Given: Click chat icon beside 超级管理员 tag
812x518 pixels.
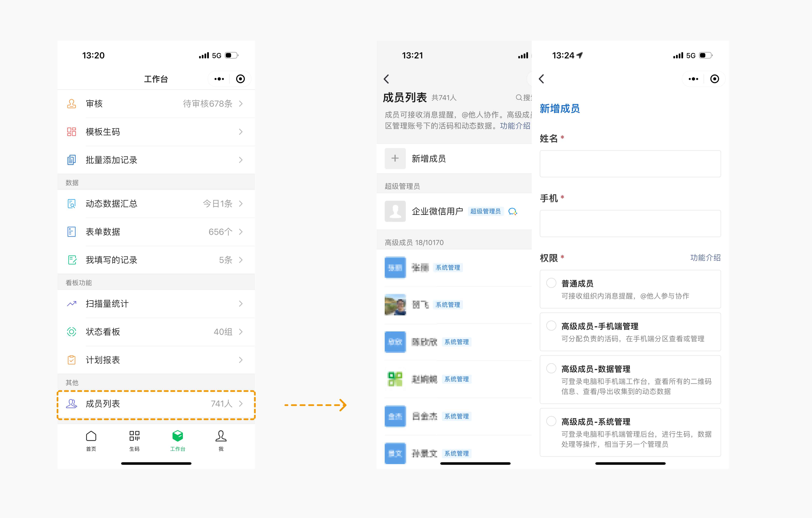Looking at the screenshot, I should tap(513, 212).
